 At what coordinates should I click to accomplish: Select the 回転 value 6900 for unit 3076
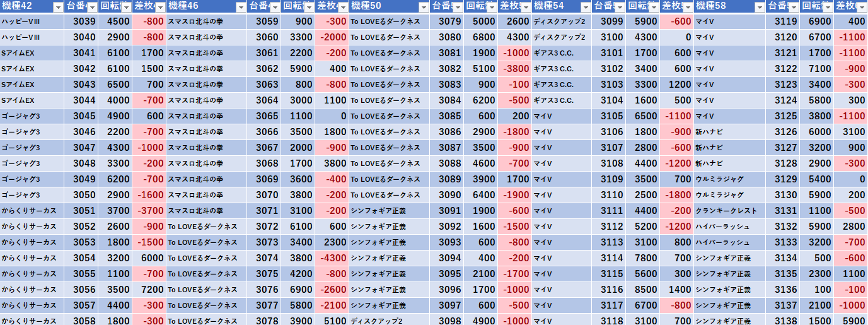[x=298, y=290]
